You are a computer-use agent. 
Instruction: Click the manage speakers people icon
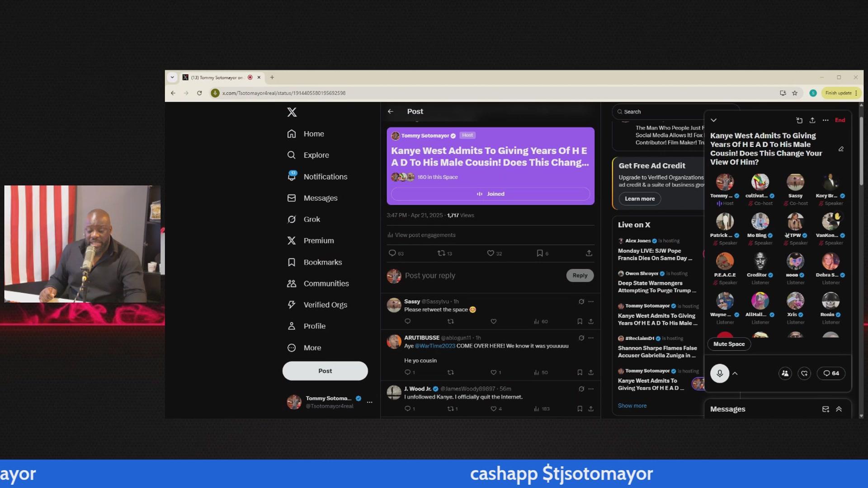click(x=785, y=373)
